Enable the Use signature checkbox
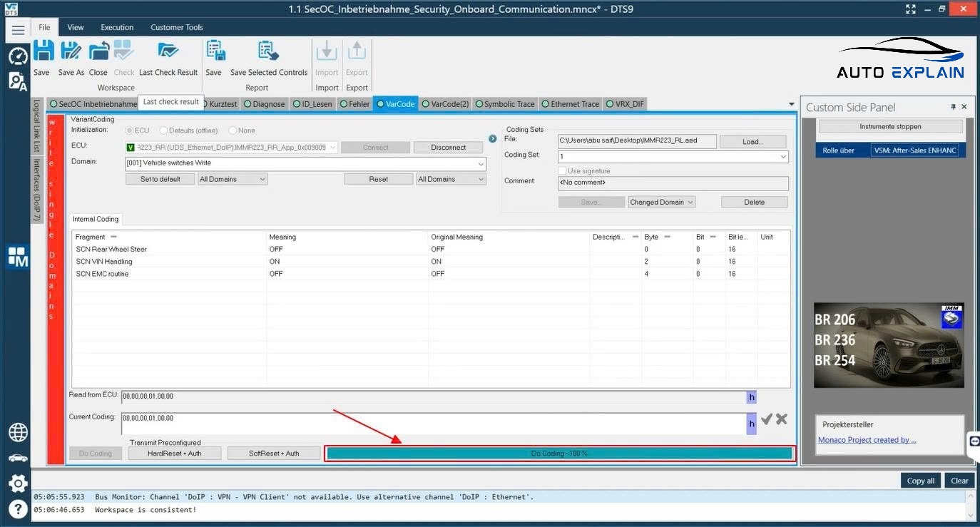 tap(562, 171)
